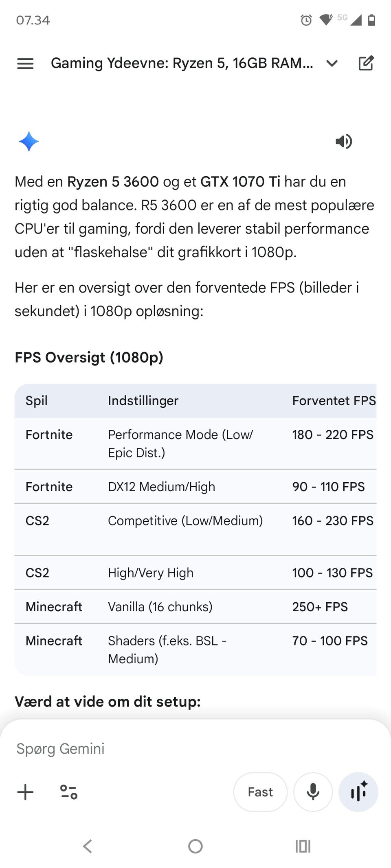Tap the Gaming Ydeevne conversation title
This screenshot has width=391, height=868.
[x=182, y=63]
